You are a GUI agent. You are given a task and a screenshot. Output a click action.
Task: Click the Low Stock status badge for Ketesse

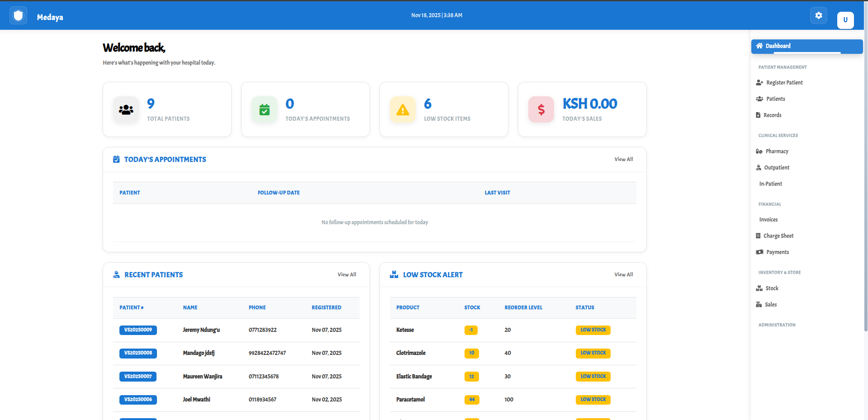(x=593, y=330)
